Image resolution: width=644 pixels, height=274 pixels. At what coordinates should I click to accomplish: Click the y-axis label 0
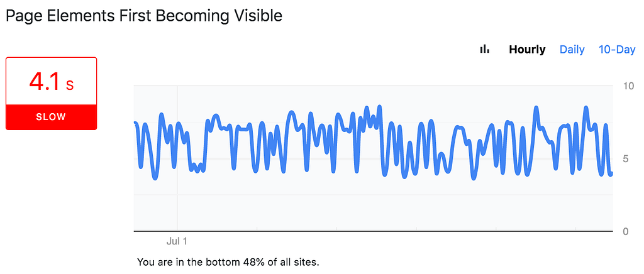click(626, 231)
